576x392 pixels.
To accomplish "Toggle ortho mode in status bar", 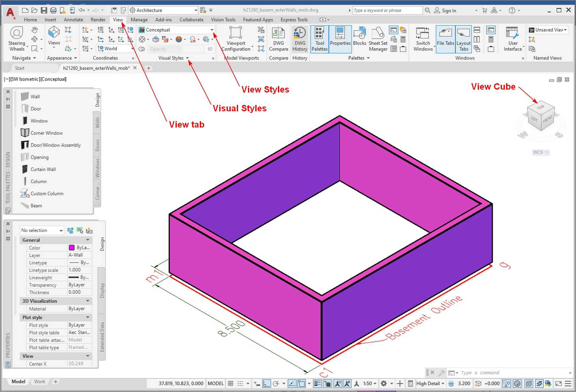I will pyautogui.click(x=267, y=383).
